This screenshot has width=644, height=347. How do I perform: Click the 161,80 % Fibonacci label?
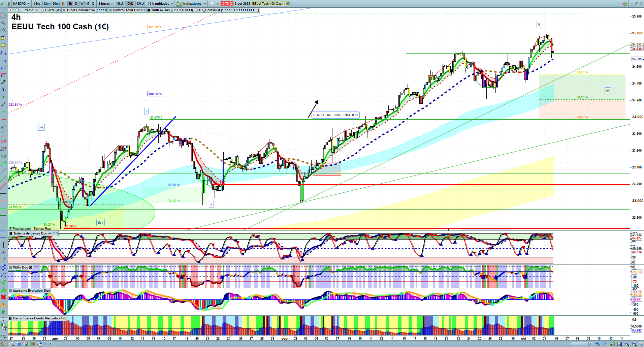pyautogui.click(x=155, y=27)
